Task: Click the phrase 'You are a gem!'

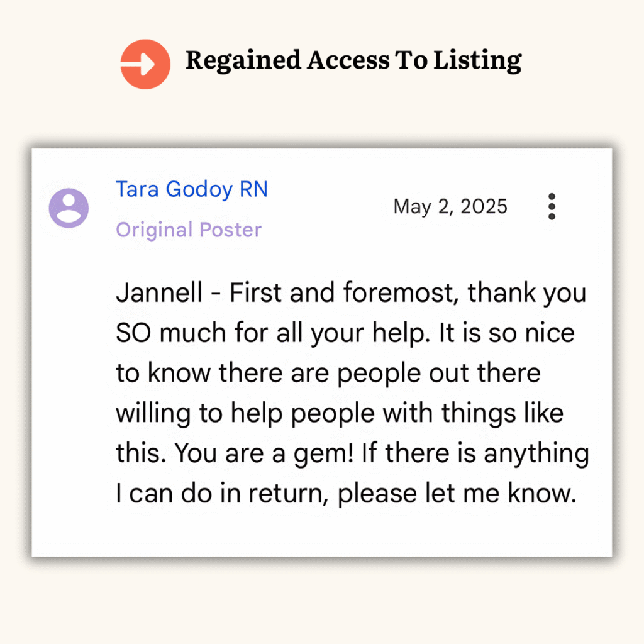Action: tap(264, 453)
